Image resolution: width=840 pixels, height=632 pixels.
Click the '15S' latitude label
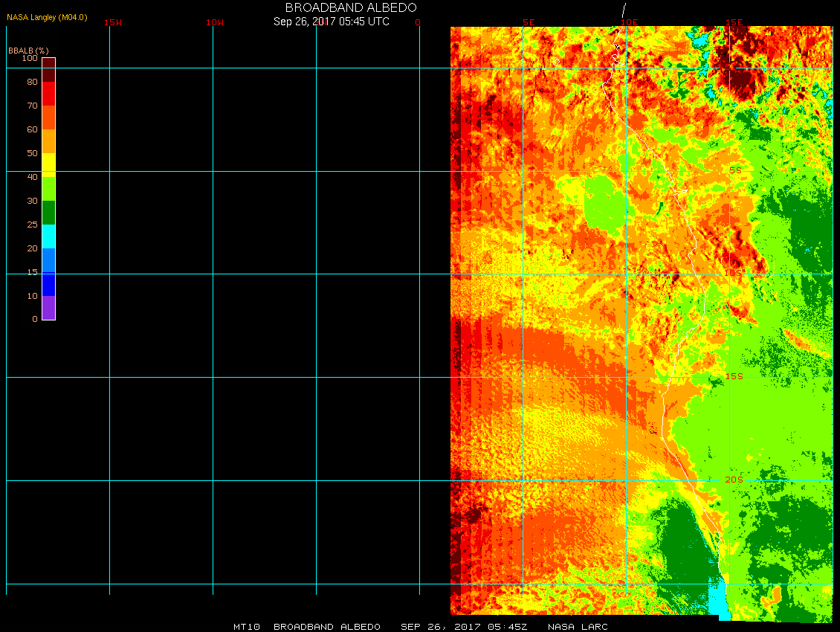coord(734,377)
